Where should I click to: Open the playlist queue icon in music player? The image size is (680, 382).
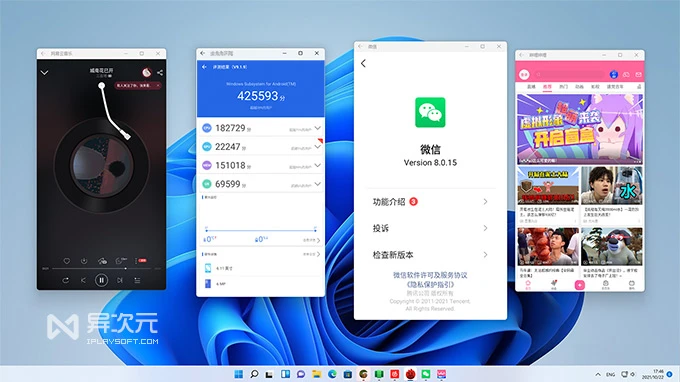coord(137,281)
